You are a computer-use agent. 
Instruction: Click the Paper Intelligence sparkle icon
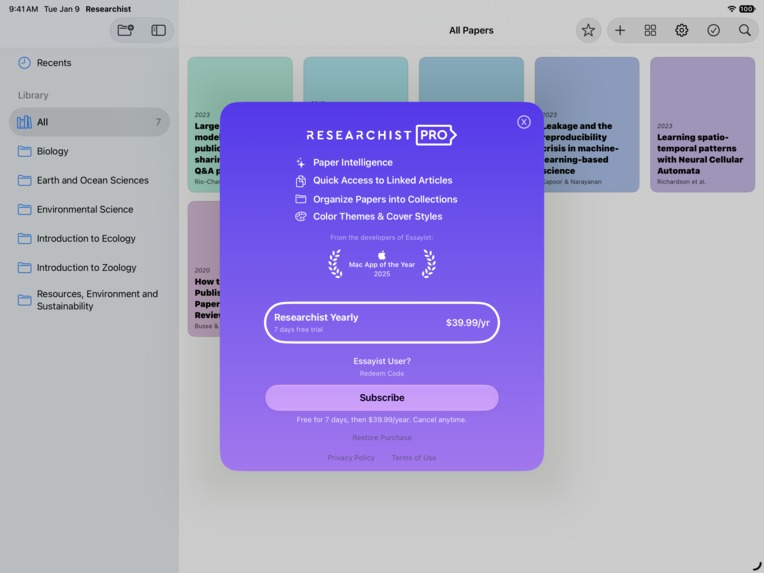[x=301, y=162]
